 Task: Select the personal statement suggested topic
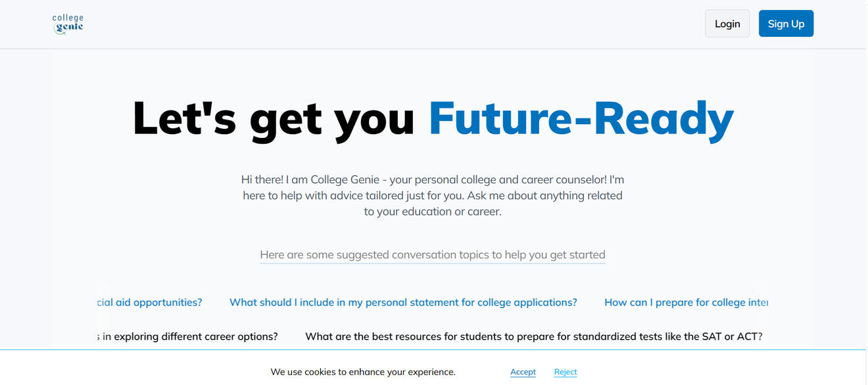point(402,302)
